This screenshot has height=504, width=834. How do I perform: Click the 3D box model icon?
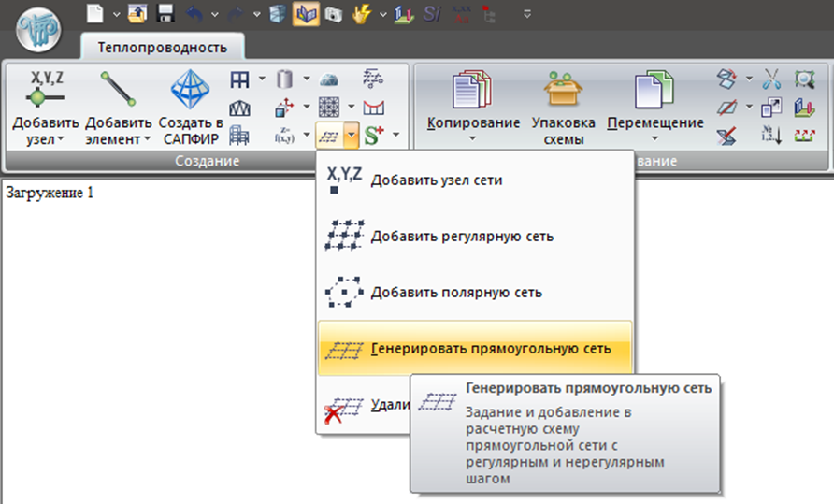pos(277,14)
